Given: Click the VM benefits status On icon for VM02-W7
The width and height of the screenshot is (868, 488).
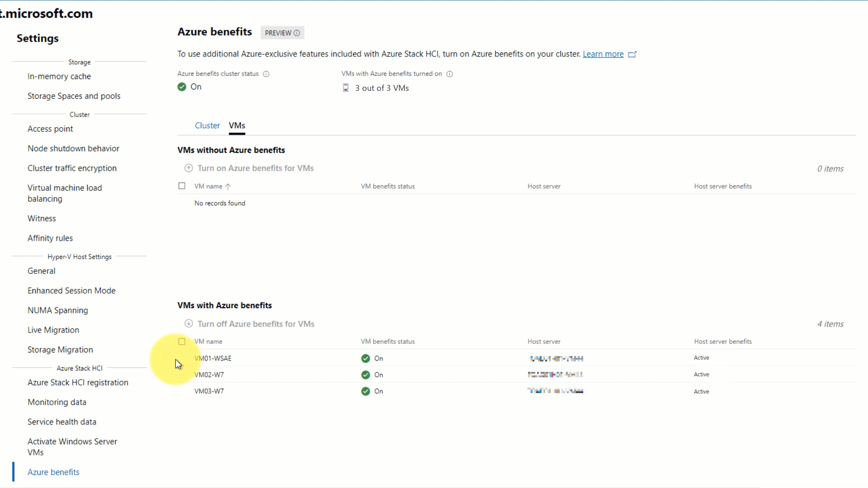Looking at the screenshot, I should (x=365, y=374).
